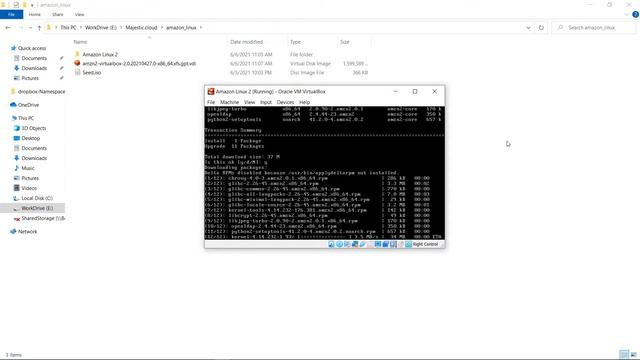Open VirtualBox File menu
Viewport: 640px width, 360px height.
click(x=211, y=102)
